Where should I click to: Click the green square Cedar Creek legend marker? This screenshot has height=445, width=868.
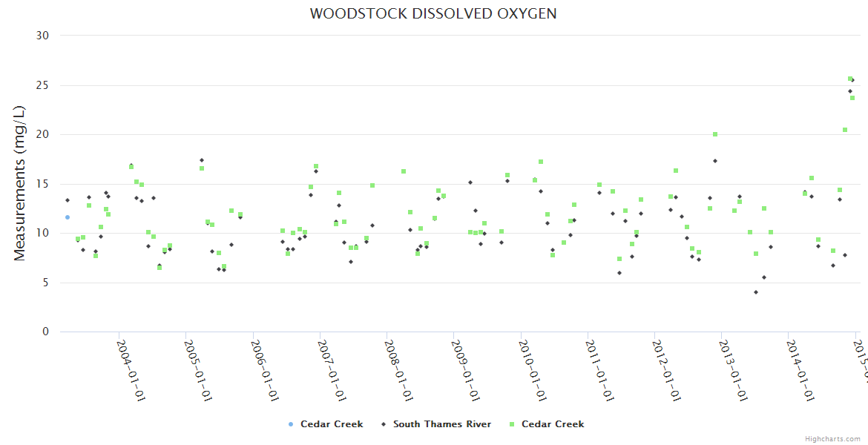pyautogui.click(x=512, y=424)
